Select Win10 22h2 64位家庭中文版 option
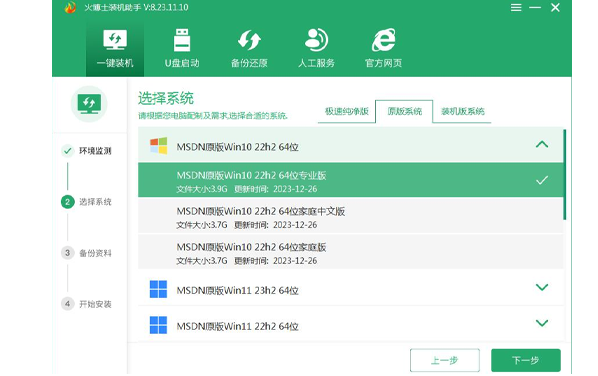This screenshot has width=598, height=376. tap(350, 216)
